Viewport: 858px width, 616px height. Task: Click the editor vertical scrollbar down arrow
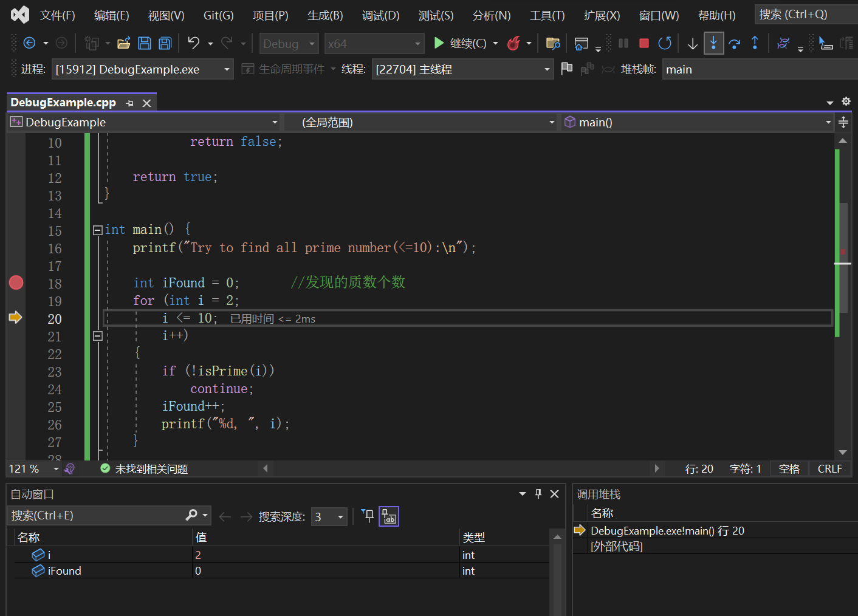(842, 452)
